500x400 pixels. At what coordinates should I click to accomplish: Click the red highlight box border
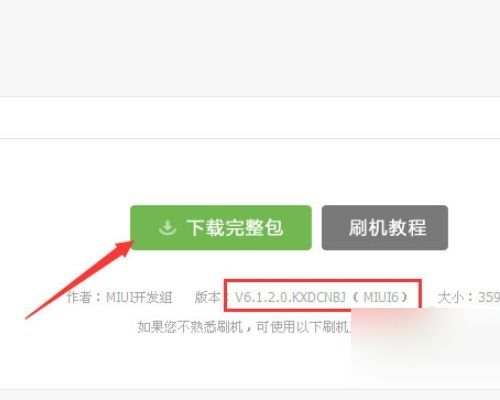click(x=323, y=281)
